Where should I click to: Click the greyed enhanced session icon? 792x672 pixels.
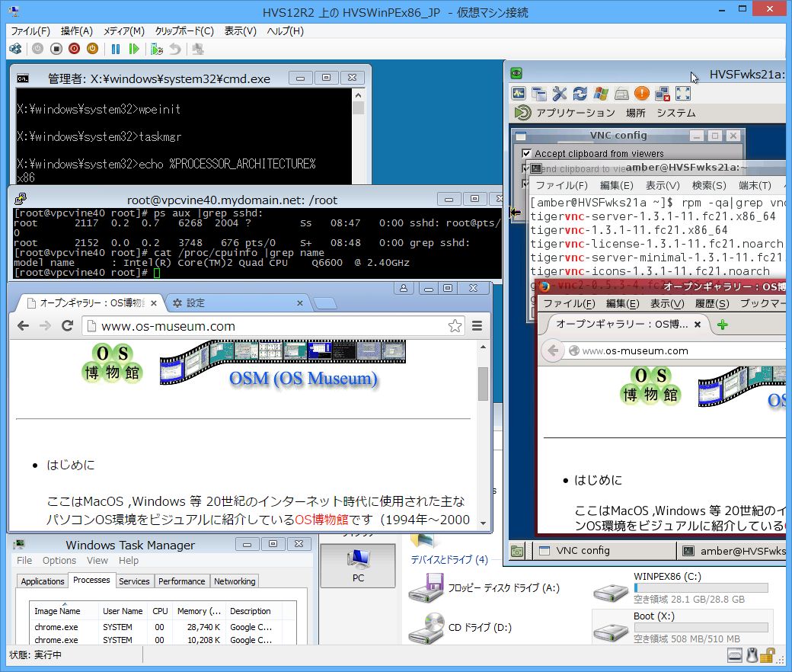(x=198, y=49)
